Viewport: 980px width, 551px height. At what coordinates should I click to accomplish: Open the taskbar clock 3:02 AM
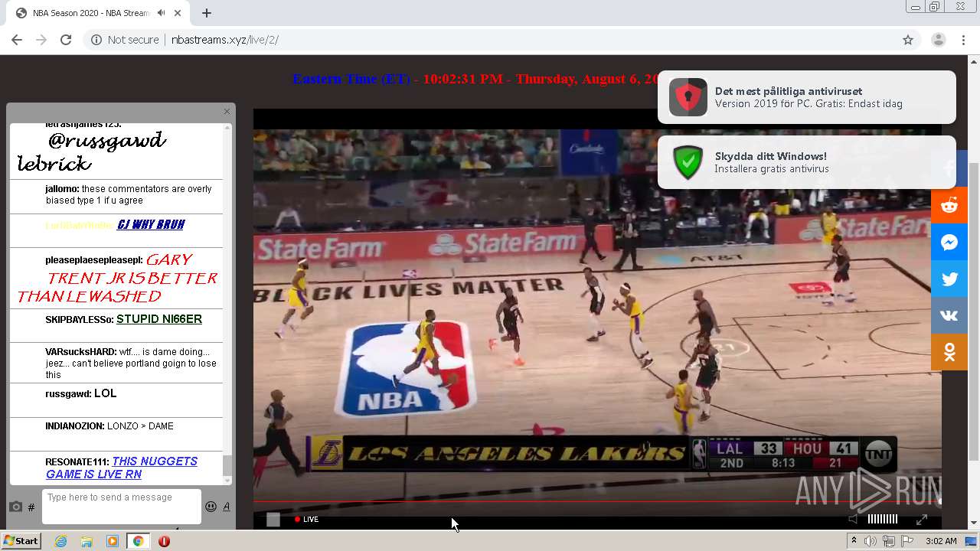click(x=941, y=541)
